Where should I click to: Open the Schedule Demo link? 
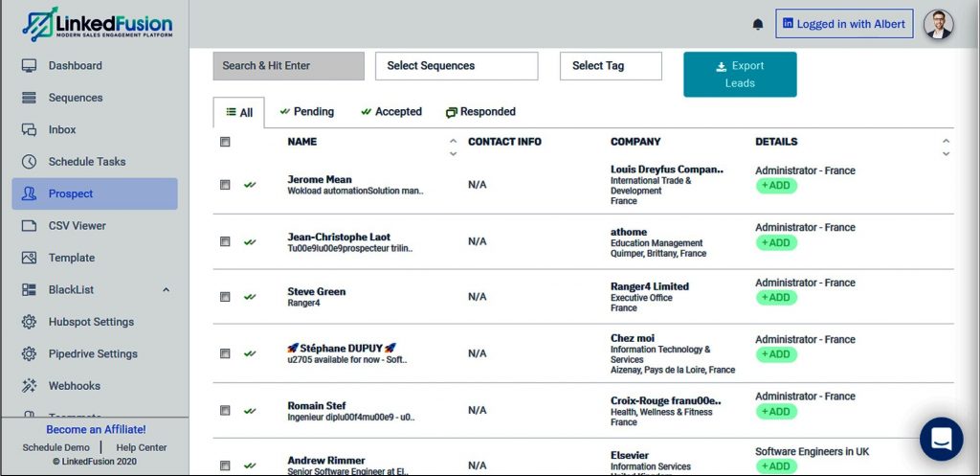(56, 448)
